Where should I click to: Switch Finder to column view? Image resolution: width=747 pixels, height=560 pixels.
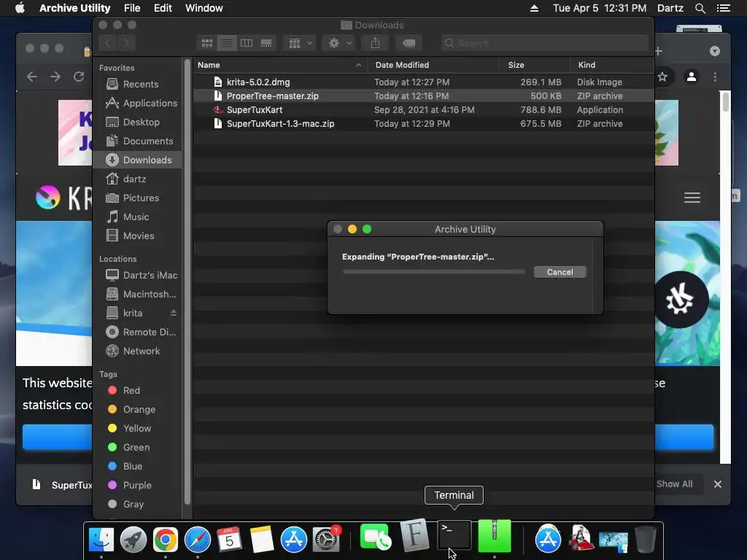pos(247,43)
